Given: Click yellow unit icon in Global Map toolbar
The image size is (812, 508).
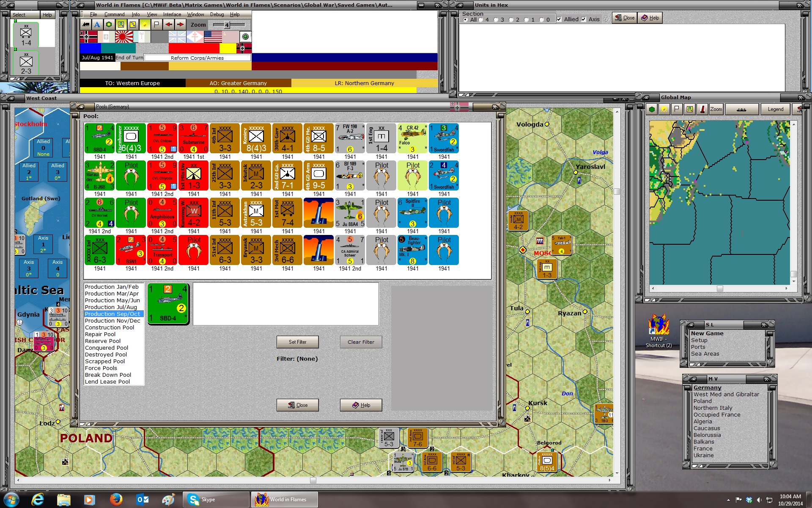Looking at the screenshot, I should pos(690,109).
